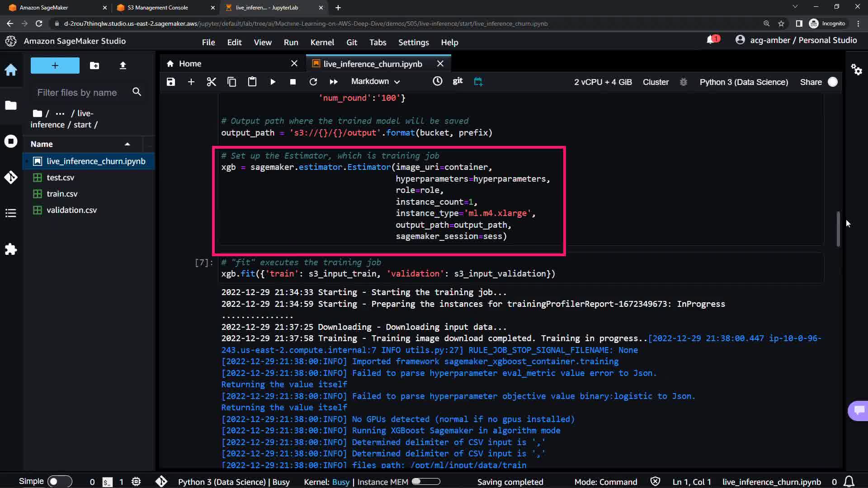The image size is (868, 488).
Task: Open the Kernel menu
Action: [x=322, y=42]
